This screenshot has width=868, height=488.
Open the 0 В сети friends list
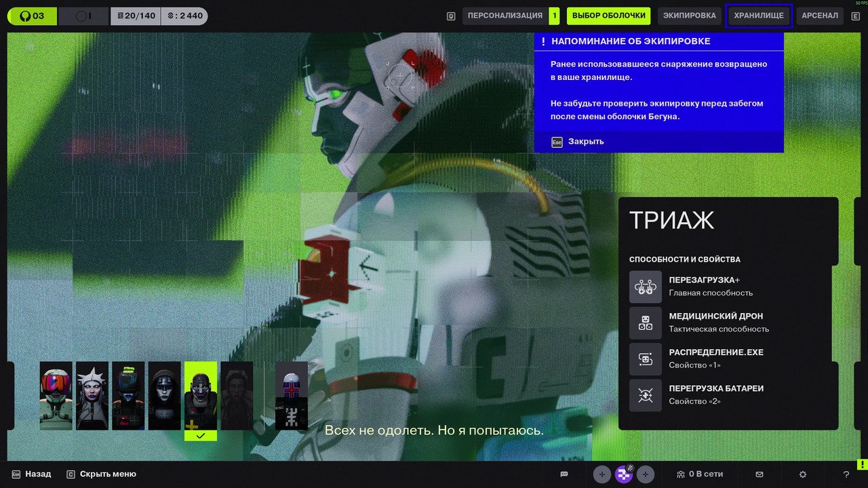(x=700, y=474)
